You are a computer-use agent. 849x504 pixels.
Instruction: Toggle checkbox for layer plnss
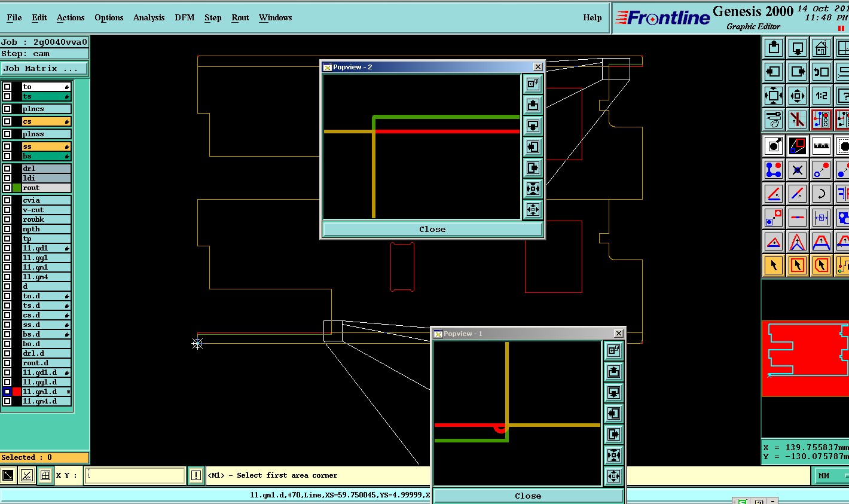(x=7, y=134)
